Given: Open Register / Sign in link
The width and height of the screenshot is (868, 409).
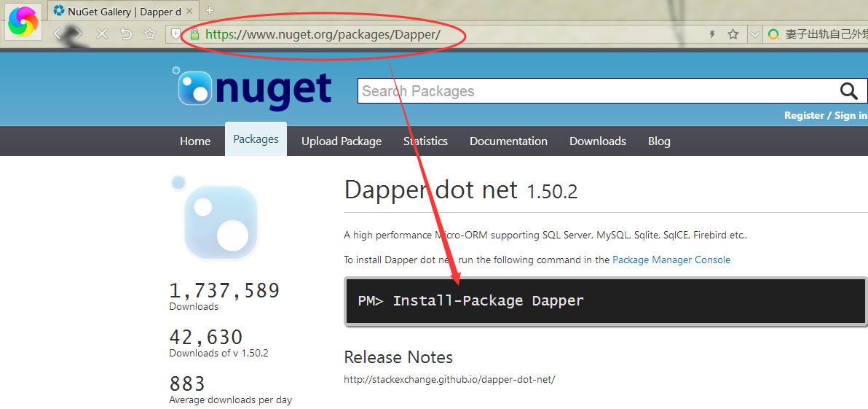Looking at the screenshot, I should pos(825,115).
